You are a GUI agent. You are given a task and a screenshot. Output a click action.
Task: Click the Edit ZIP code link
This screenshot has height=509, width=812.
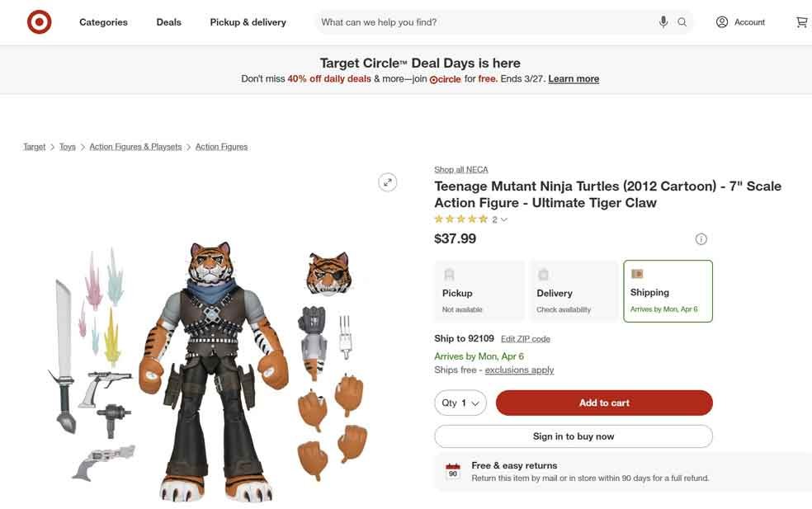(525, 338)
